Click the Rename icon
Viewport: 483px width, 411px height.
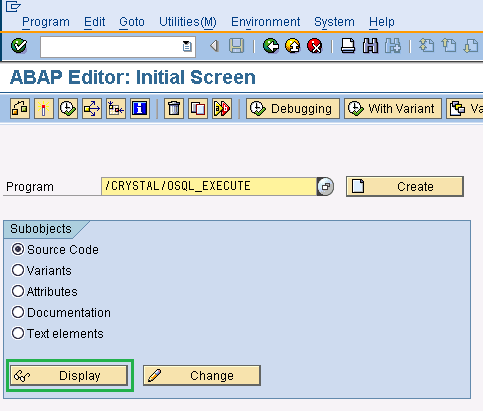coord(222,108)
